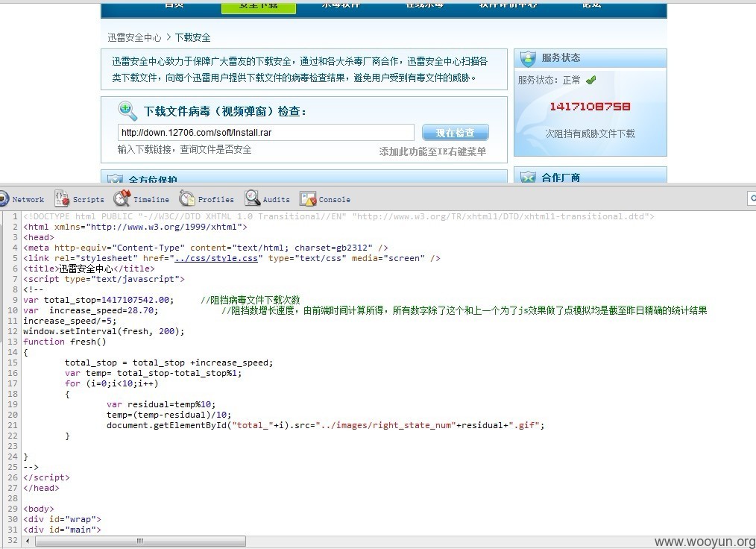Click 下载安全 breadcrumb item
Image resolution: width=756 pixels, height=549 pixels.
192,37
